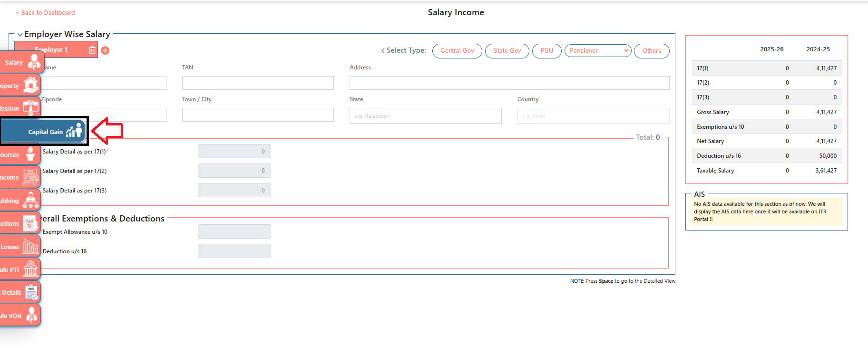Click the Exempt Allowance u/s 10 field
Screen dimensions: 868x346
pyautogui.click(x=234, y=231)
